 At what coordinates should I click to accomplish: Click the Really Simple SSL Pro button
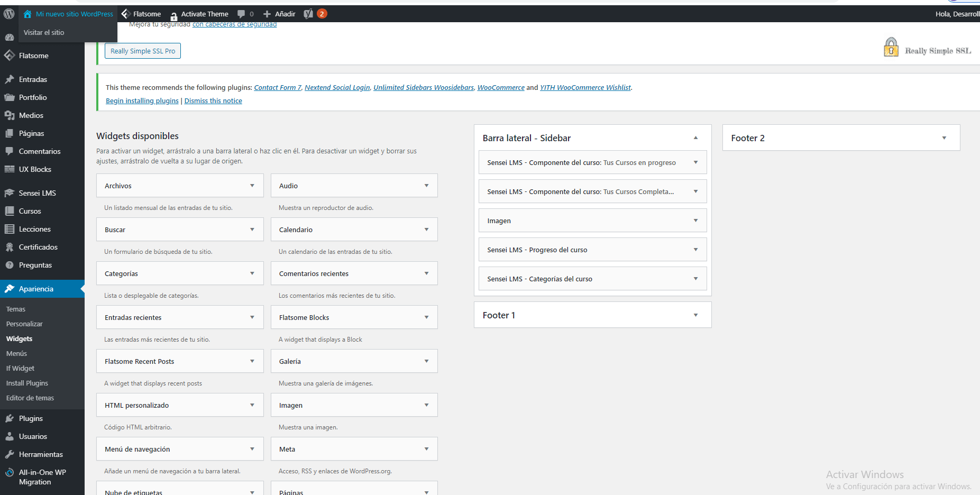(x=143, y=51)
